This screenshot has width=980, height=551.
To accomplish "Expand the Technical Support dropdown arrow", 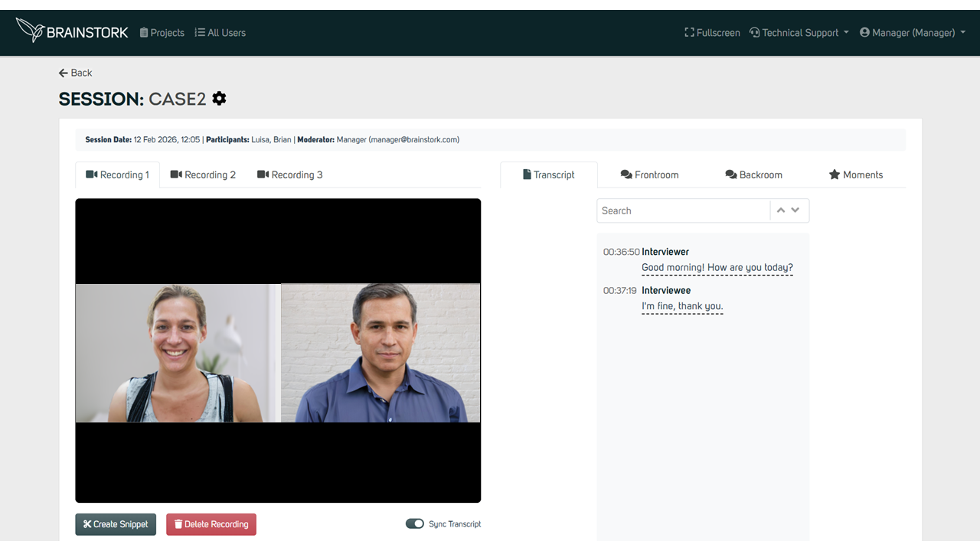I will [x=846, y=33].
